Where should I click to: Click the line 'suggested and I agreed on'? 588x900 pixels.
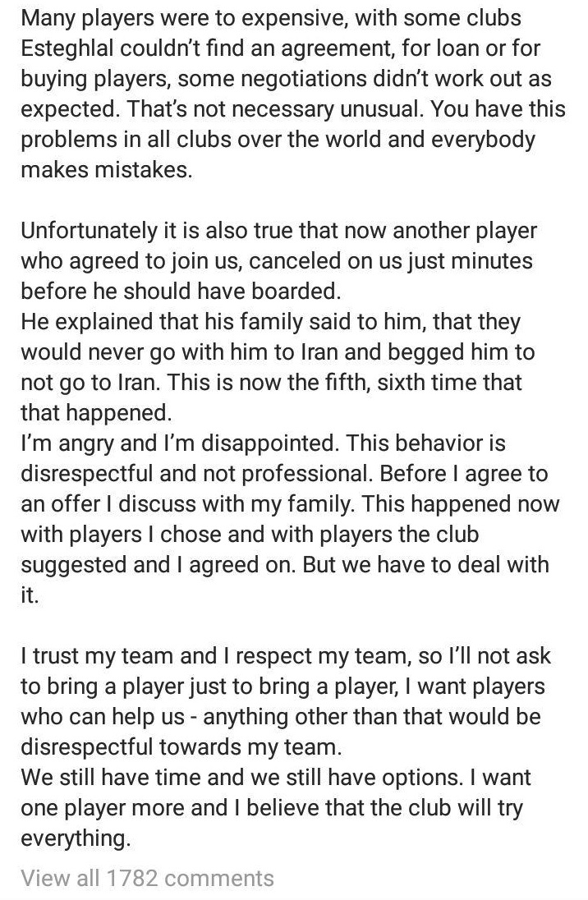[285, 565]
